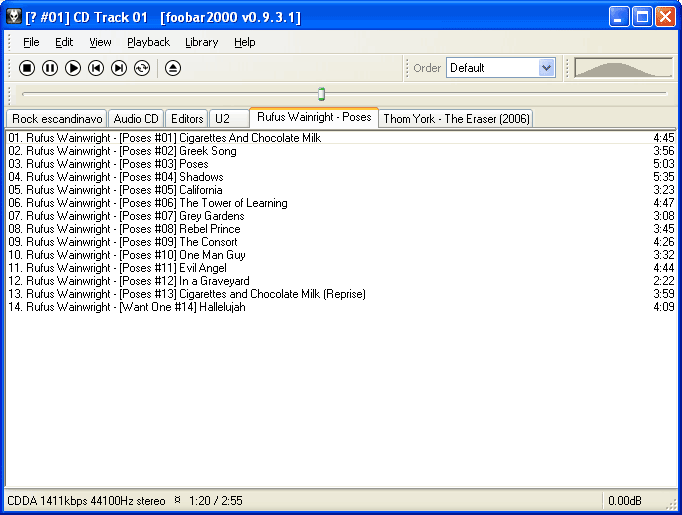The image size is (682, 515).
Task: Pause the current track
Action: [x=50, y=68]
